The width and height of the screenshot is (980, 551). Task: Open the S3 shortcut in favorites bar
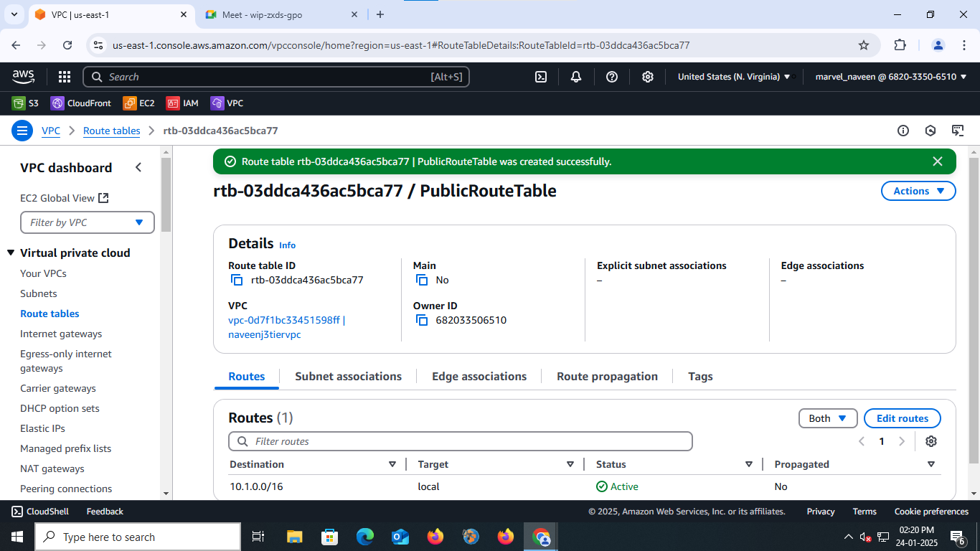coord(25,103)
